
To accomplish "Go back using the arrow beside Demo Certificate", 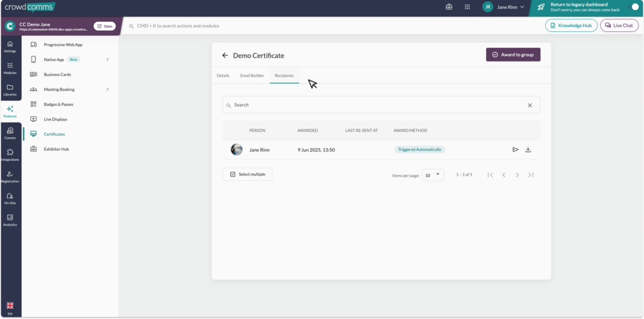I will click(225, 55).
